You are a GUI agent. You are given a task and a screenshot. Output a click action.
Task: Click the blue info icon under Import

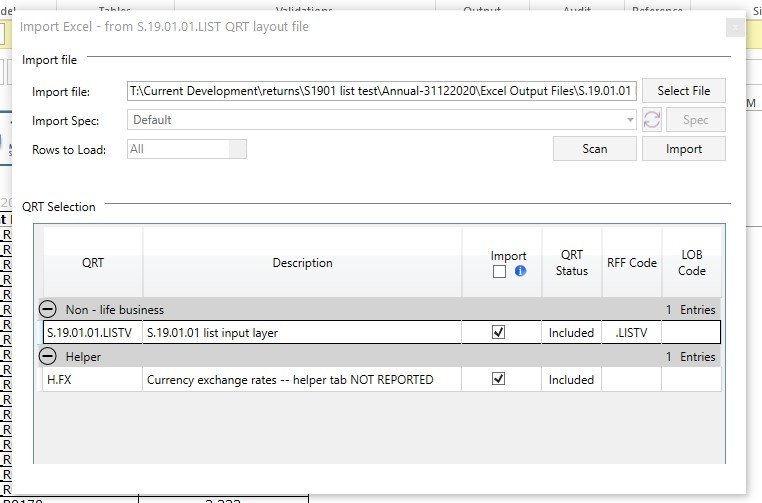click(520, 271)
